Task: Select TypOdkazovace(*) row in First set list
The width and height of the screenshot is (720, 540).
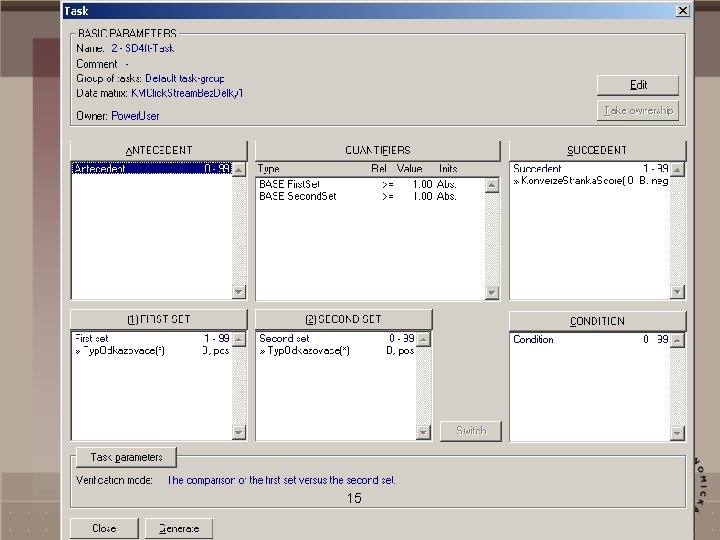Action: [152, 351]
